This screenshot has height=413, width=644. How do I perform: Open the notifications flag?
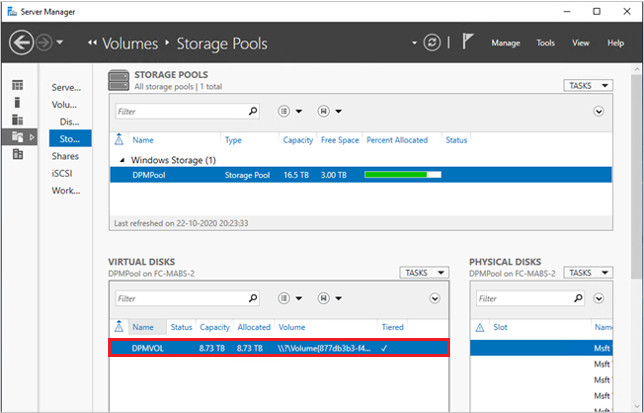(467, 43)
